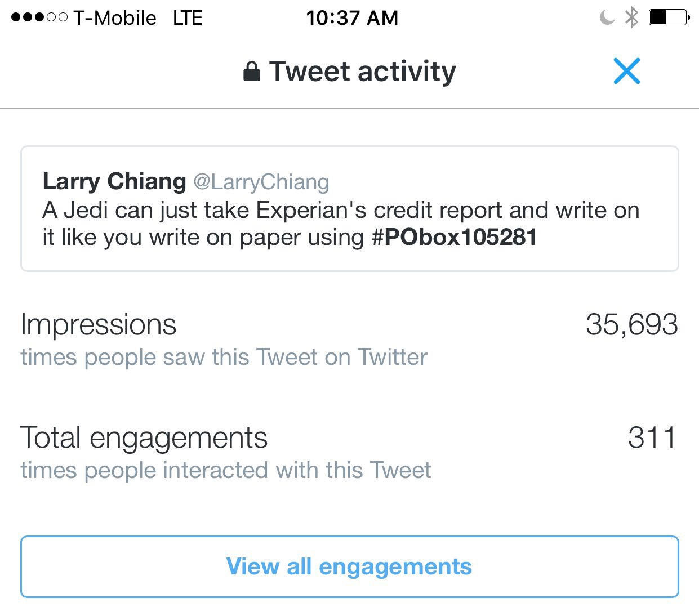This screenshot has height=616, width=699.
Task: Tap the Tweet activity title
Action: (362, 72)
